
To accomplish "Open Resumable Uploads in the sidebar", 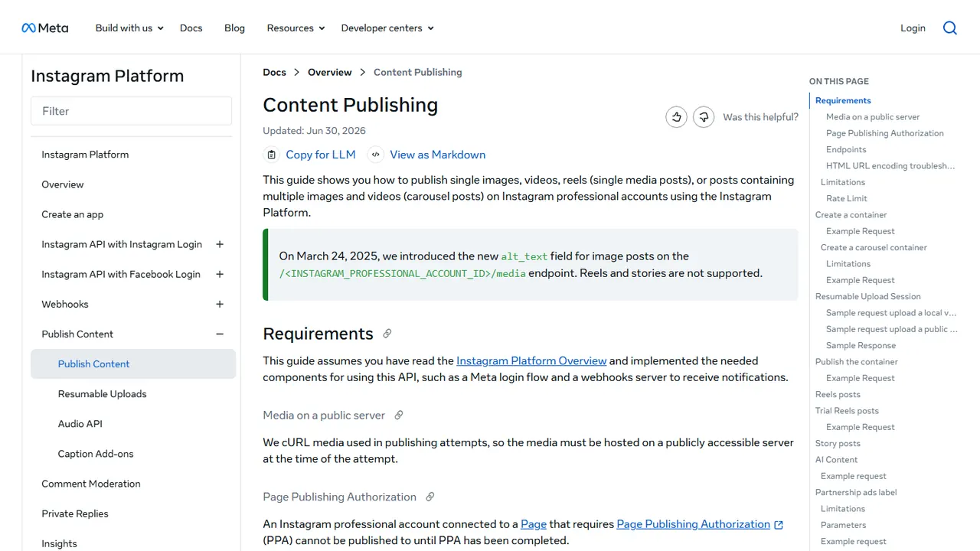I will pyautogui.click(x=103, y=394).
